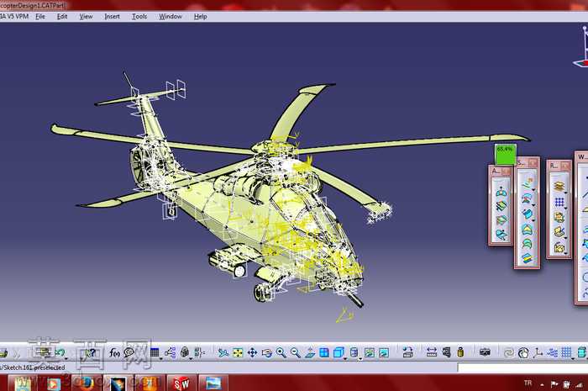Click blue dot-grid icon in R... toolbar
588x391 pixels.
click(x=559, y=202)
